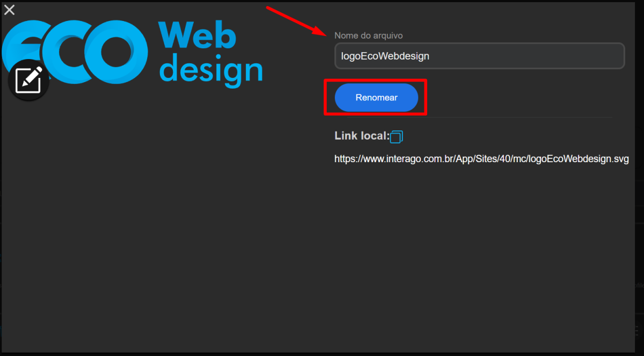Click the word "Web" in the logo

coord(197,37)
